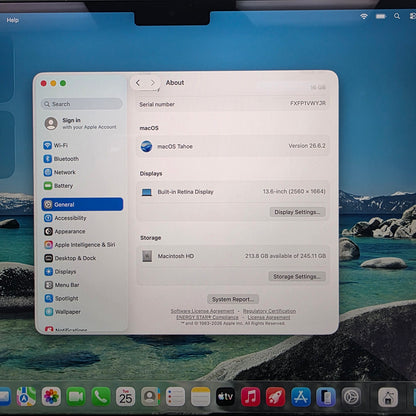416x416 pixels.
Task: Open the License Agreement link
Action: pyautogui.click(x=269, y=317)
